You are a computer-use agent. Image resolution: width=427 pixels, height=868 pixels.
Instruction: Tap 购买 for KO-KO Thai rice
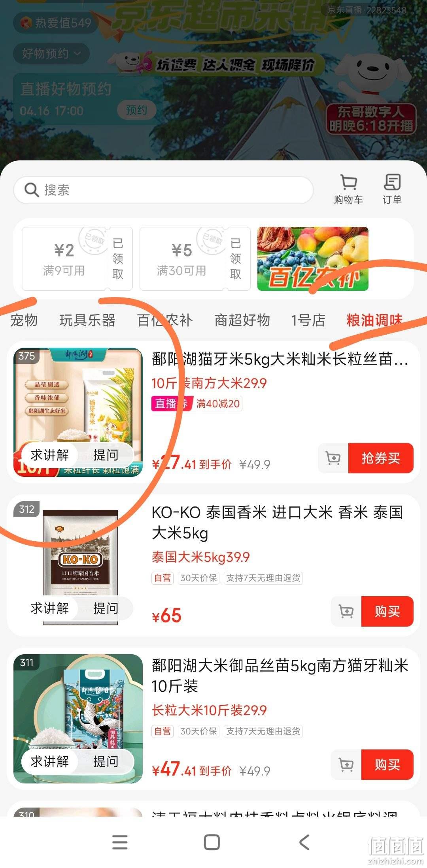click(x=387, y=612)
